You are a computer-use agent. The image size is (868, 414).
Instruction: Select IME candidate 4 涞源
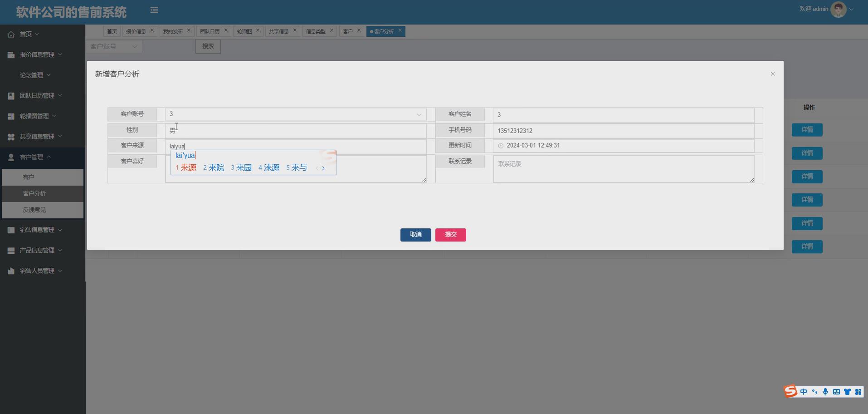coord(269,168)
